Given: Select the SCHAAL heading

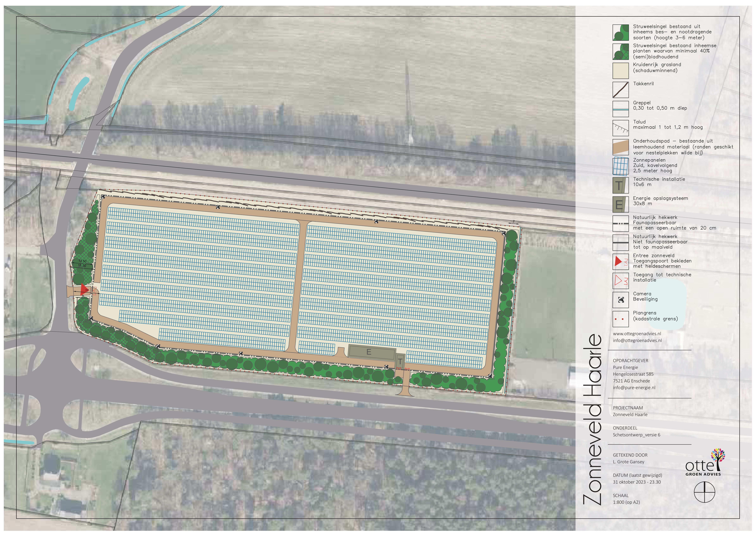Looking at the screenshot, I should point(621,495).
